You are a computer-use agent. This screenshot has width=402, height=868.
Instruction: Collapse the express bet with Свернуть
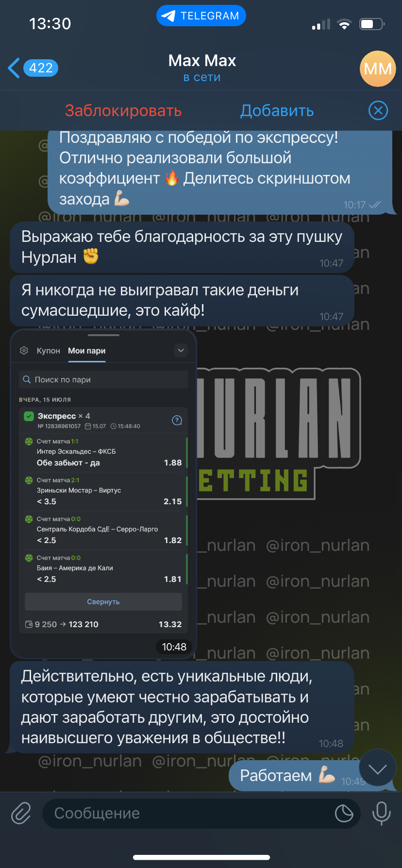(x=103, y=602)
